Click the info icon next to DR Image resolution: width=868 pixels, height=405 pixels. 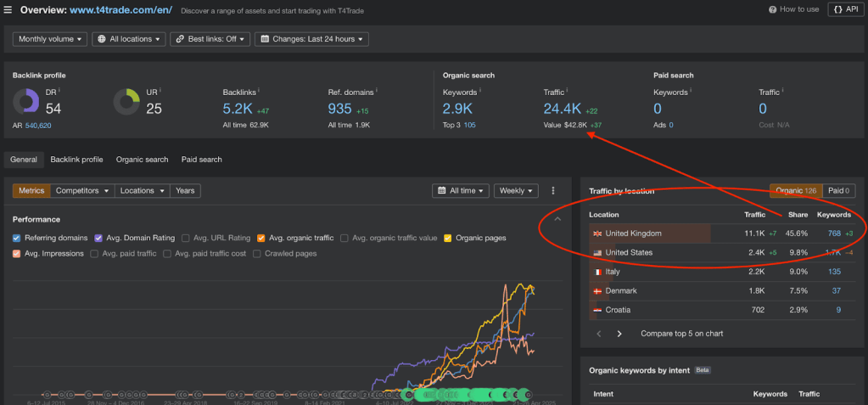[x=59, y=90]
